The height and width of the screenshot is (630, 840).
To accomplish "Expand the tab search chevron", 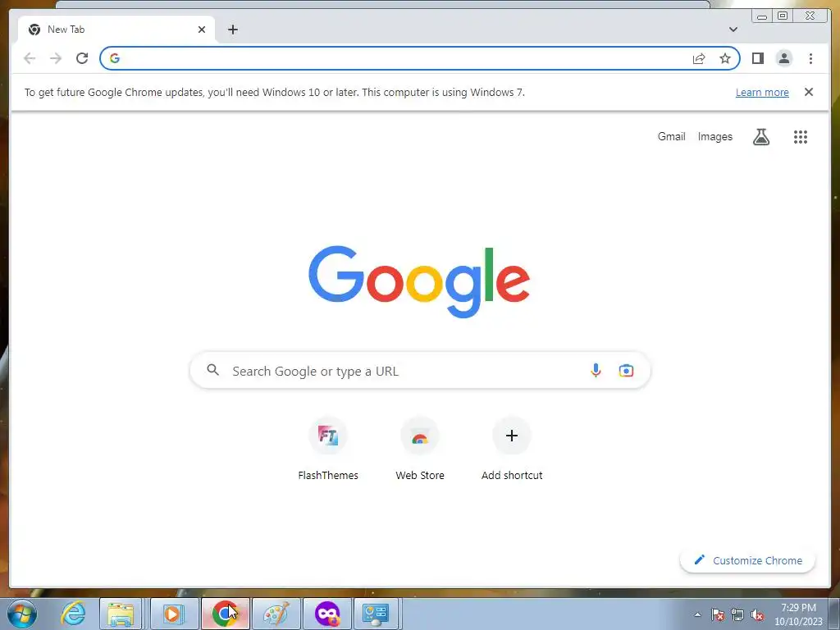I will point(733,30).
